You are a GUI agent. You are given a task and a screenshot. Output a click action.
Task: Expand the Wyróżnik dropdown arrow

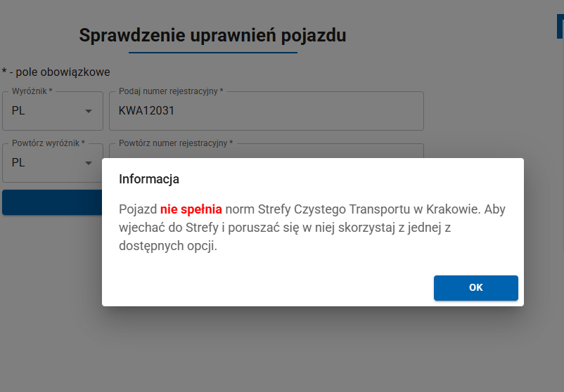click(89, 111)
